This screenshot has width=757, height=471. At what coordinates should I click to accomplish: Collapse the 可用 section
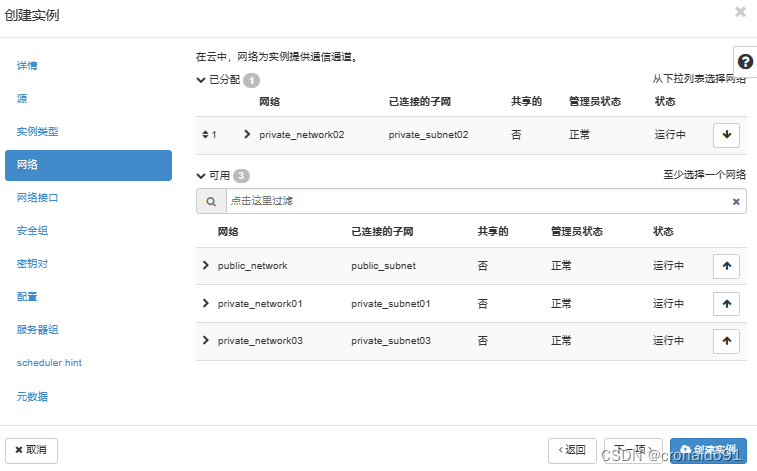tap(201, 176)
